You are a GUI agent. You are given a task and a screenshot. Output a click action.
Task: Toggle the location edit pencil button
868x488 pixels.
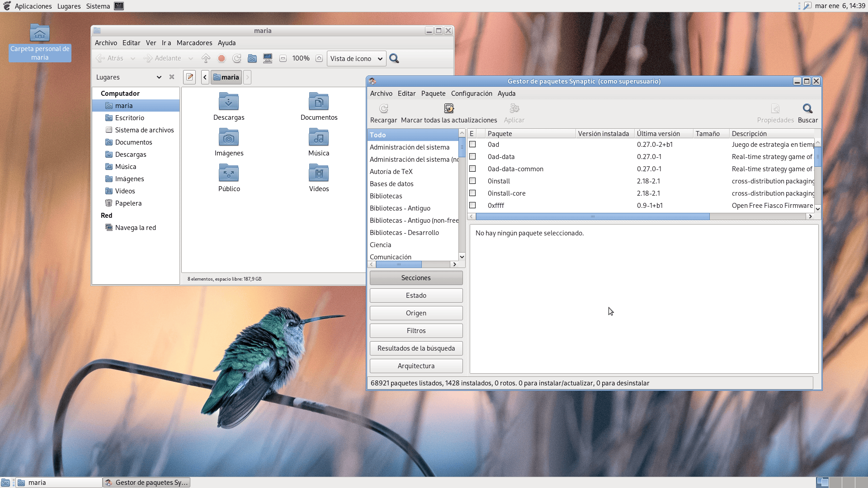pyautogui.click(x=190, y=77)
